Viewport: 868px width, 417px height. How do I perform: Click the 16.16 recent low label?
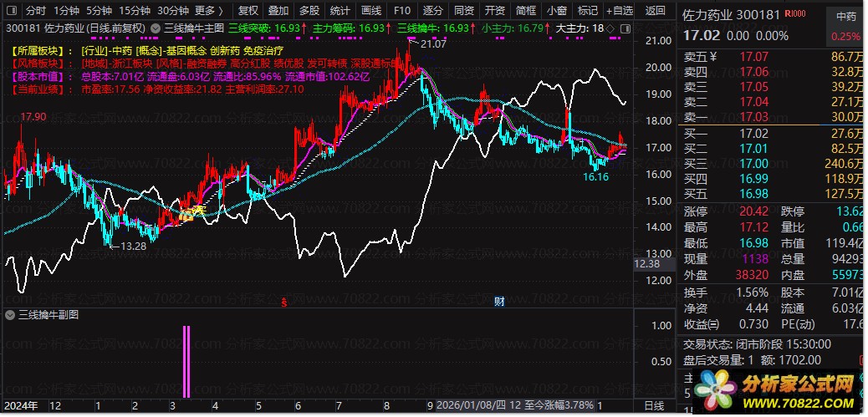click(x=595, y=177)
